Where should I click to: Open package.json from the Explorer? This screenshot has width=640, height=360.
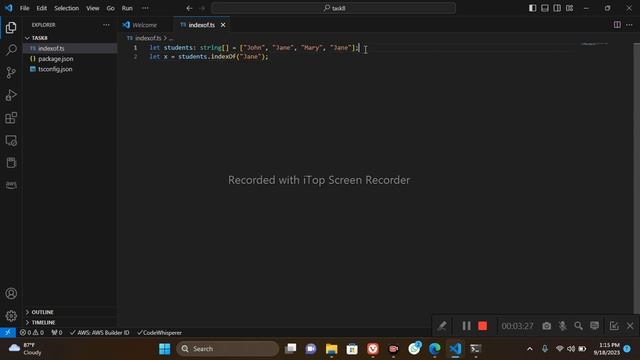pos(70,59)
